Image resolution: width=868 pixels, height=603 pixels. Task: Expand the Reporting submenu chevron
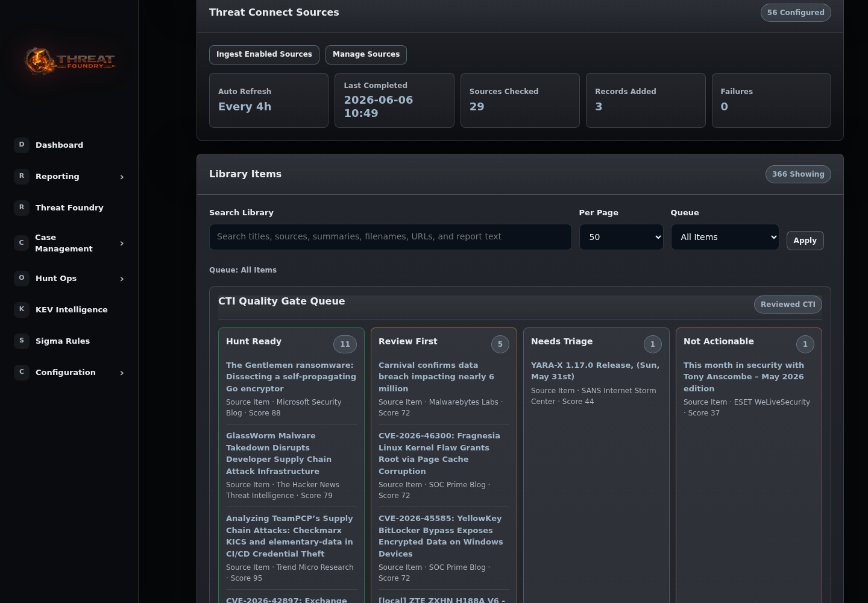pos(122,177)
